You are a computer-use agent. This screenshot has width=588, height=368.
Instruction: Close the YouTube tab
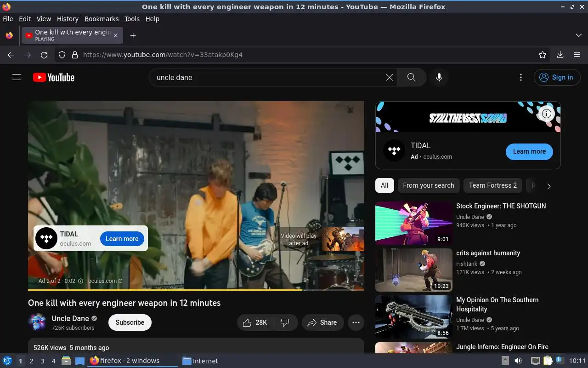[116, 35]
